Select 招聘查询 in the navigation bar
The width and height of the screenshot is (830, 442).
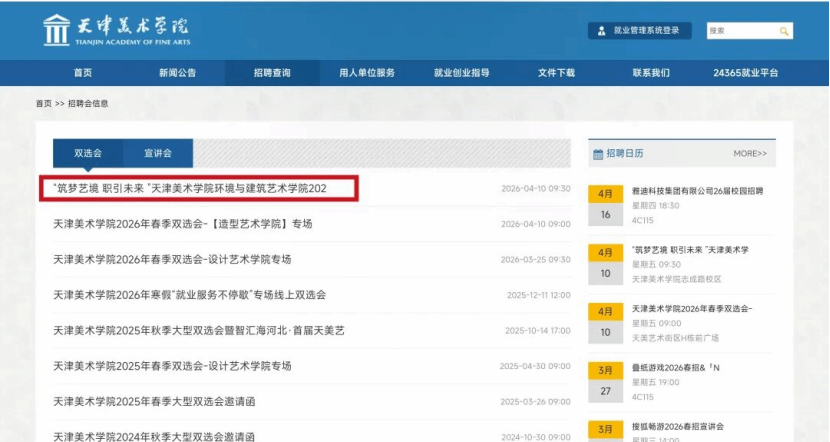coord(272,73)
